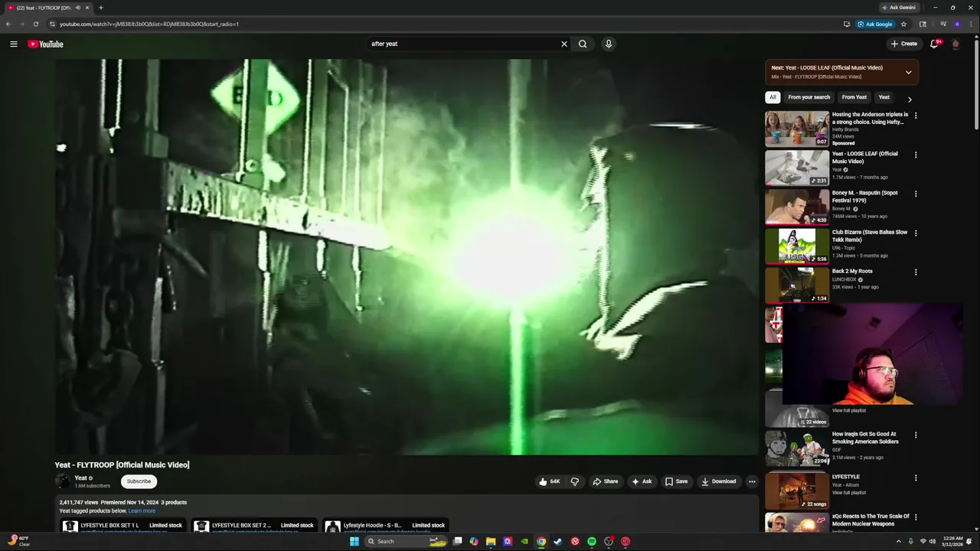Open the taskbar clock and date
The width and height of the screenshot is (980, 551).
[953, 541]
